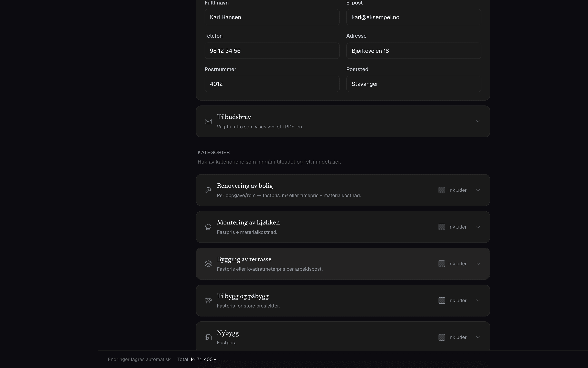Expand the Tilbudsbrev section chevron
The image size is (588, 368).
coord(478,121)
